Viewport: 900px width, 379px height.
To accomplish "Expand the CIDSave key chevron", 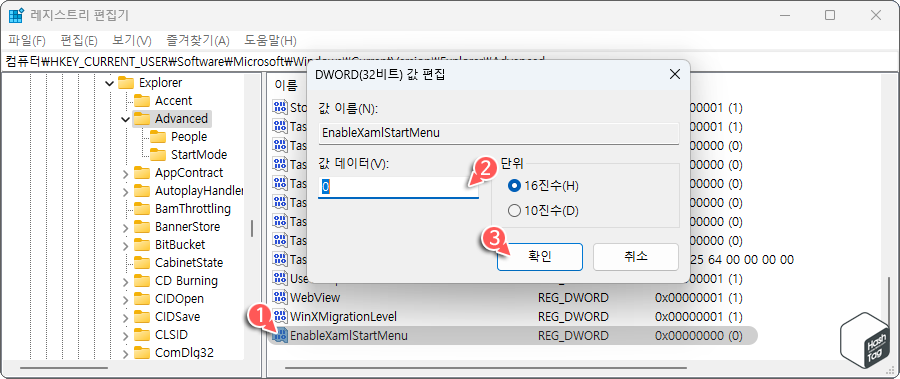I will [x=126, y=318].
